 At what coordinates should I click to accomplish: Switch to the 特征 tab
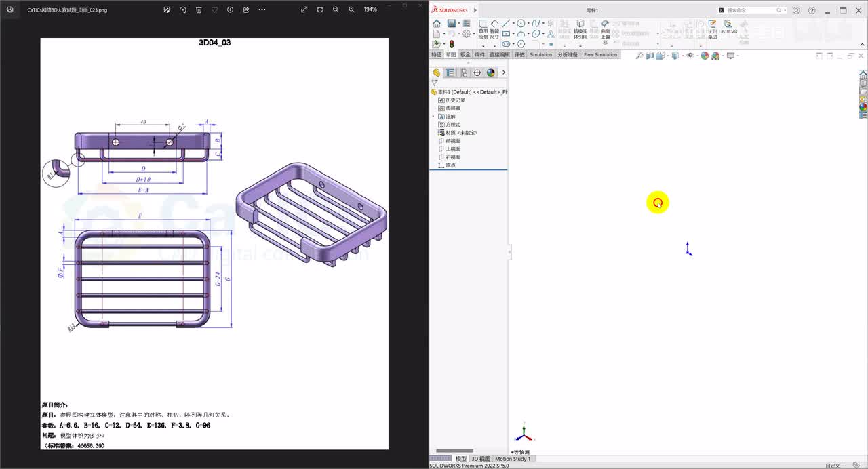(x=436, y=54)
